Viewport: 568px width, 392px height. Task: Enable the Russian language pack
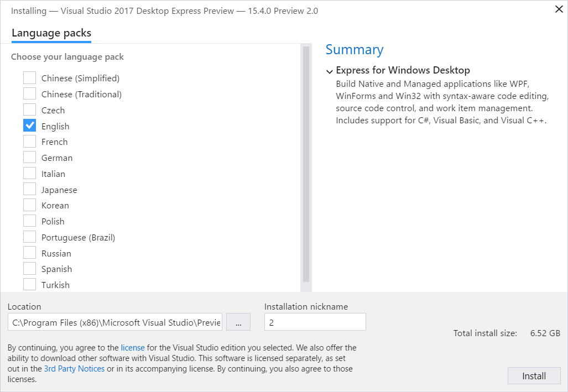tap(30, 253)
